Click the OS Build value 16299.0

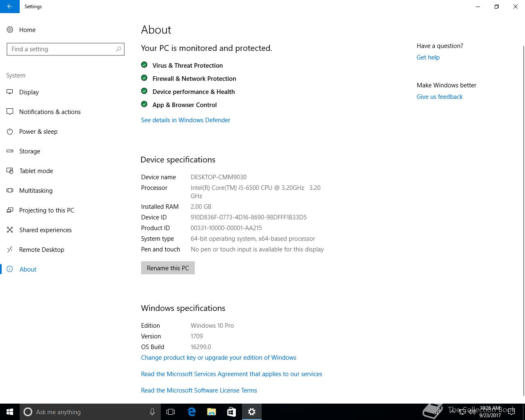tap(201, 347)
